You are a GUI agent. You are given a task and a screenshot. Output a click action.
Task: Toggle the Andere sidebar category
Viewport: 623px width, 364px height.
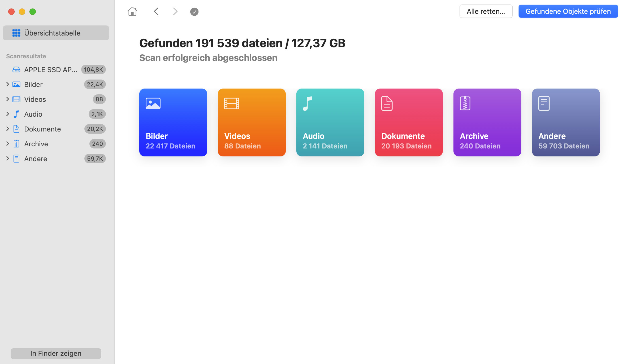pyautogui.click(x=7, y=158)
